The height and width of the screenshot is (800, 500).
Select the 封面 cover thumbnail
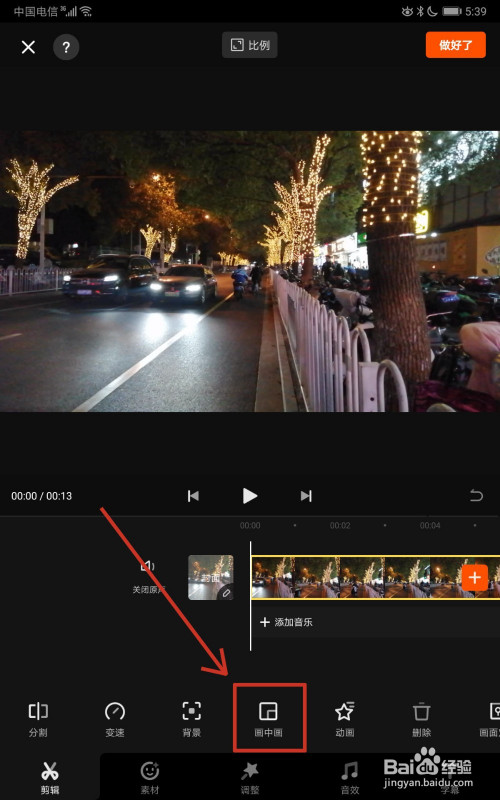pyautogui.click(x=211, y=577)
